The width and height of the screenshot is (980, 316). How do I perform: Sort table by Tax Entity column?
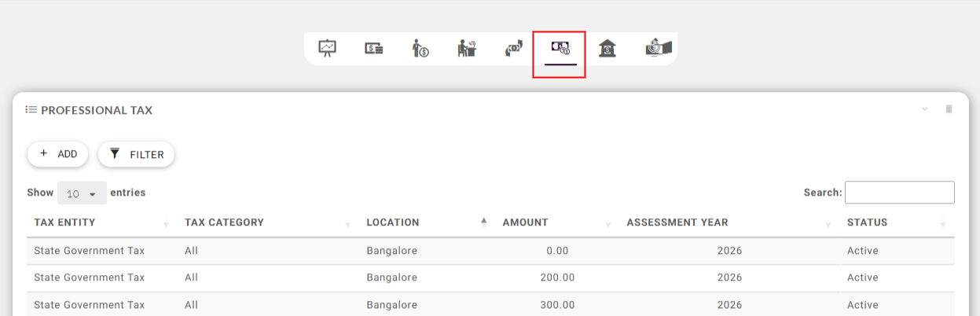[64, 222]
